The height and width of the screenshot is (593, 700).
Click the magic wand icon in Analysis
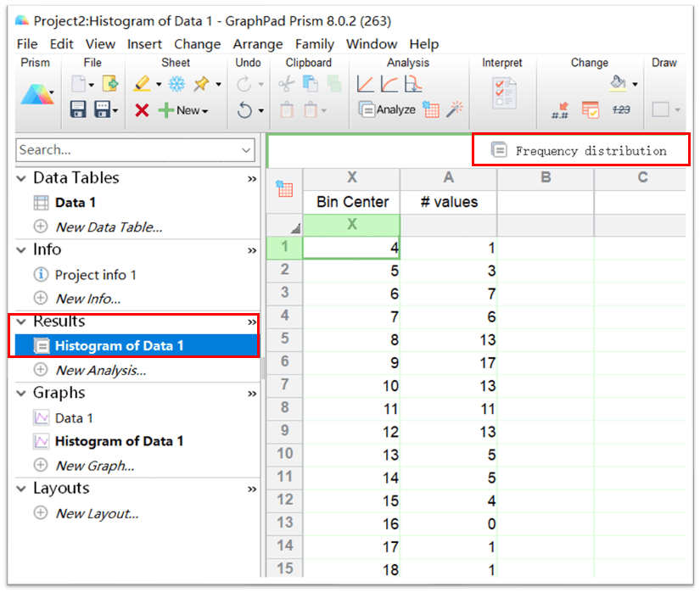(x=455, y=109)
